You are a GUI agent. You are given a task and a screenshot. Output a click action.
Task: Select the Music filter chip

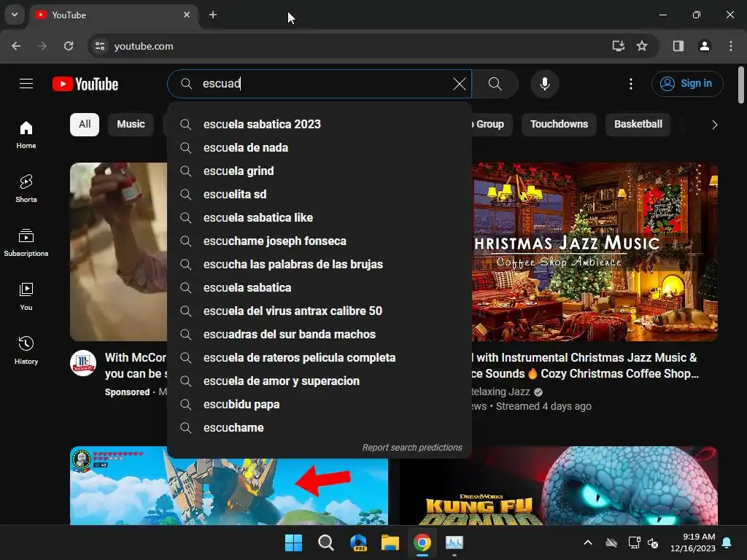tap(131, 124)
